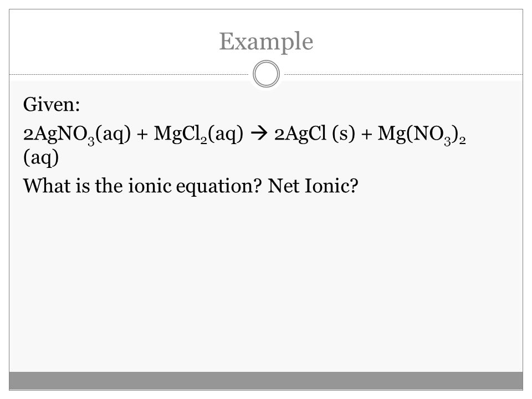Viewport: 532px width, 399px height.
Task: Click the dark gray footer bar
Action: [x=266, y=381]
